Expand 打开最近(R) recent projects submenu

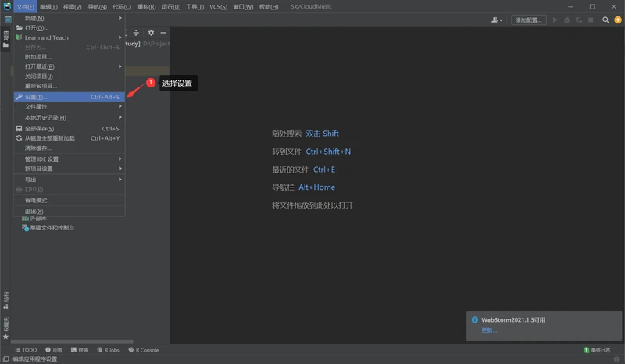tap(70, 66)
